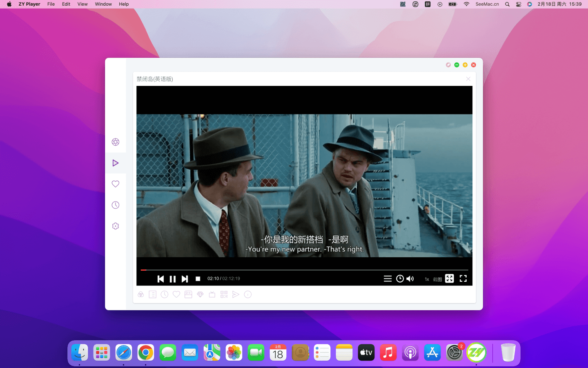Open the View menu in menu bar
Image resolution: width=588 pixels, height=368 pixels.
82,4
